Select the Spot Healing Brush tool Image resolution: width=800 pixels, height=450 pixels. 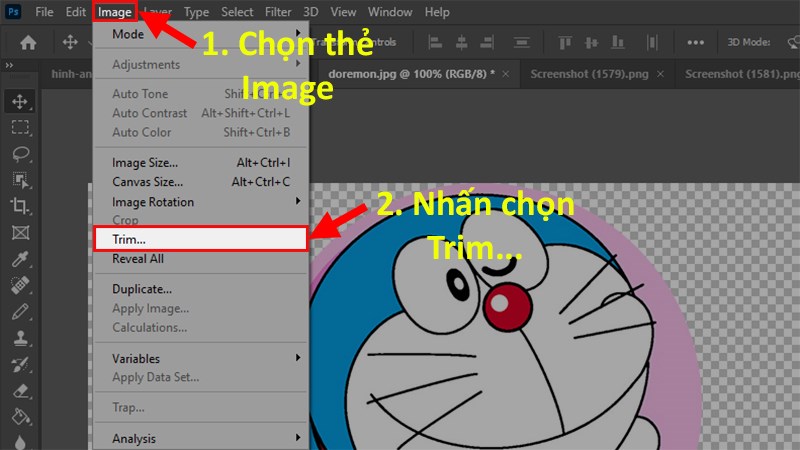[x=20, y=285]
